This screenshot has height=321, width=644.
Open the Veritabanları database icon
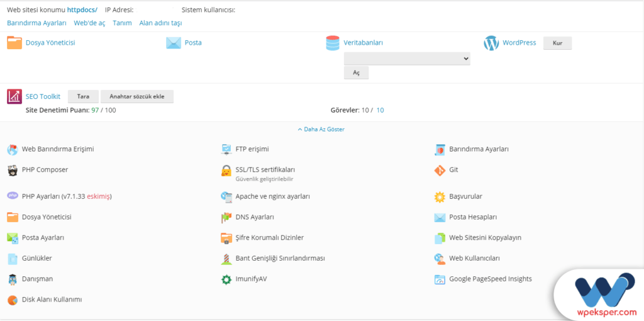coord(333,43)
